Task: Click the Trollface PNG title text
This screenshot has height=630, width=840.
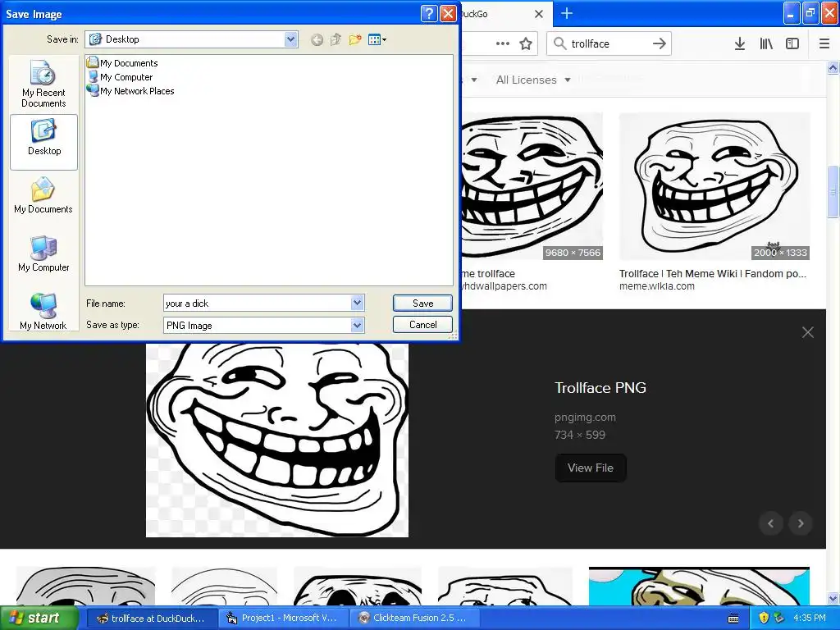Action: tap(600, 388)
